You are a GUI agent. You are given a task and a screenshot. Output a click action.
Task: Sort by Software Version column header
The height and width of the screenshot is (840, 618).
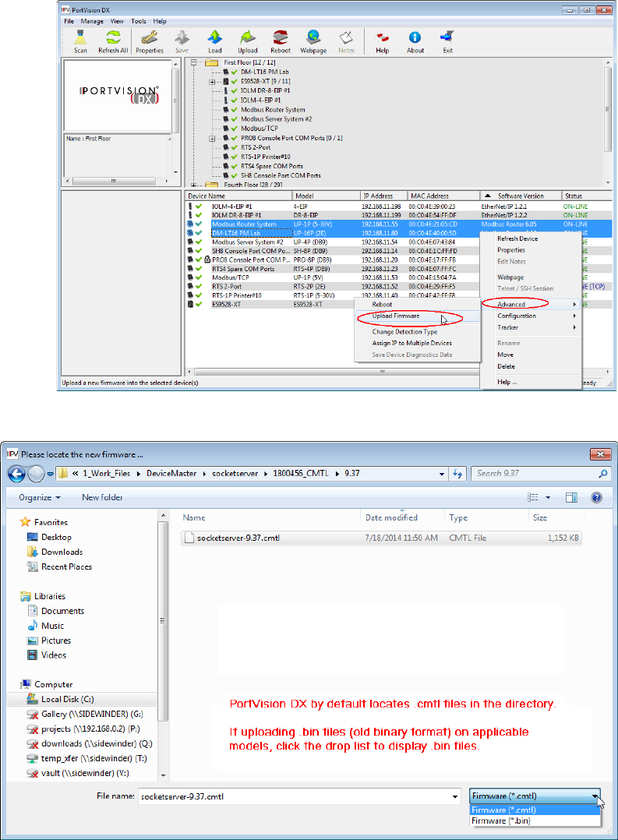pyautogui.click(x=521, y=196)
